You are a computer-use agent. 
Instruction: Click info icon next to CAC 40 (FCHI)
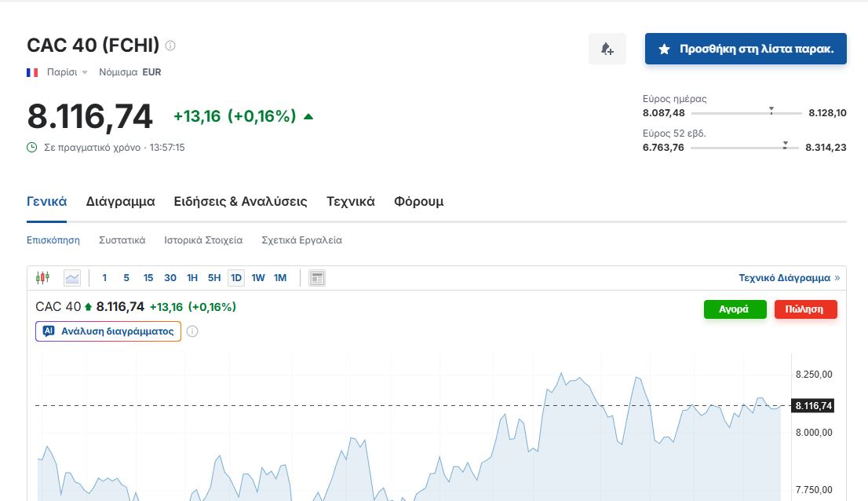[170, 46]
